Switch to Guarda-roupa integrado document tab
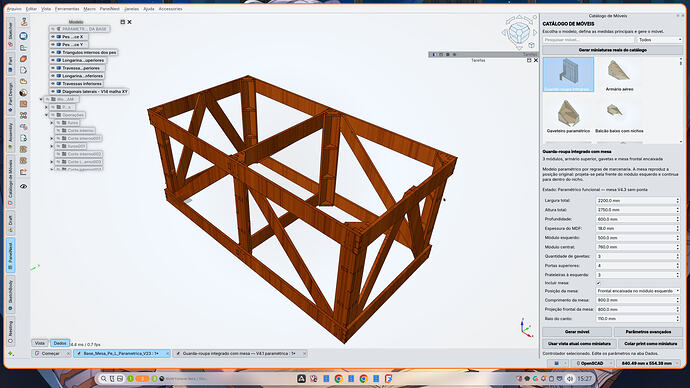The height and width of the screenshot is (388, 690). (239, 354)
